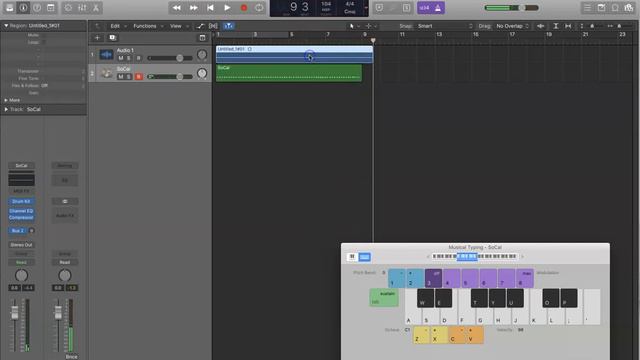Viewport: 640px width, 360px height.
Task: Open the Note Pads icon
Action: [601, 8]
